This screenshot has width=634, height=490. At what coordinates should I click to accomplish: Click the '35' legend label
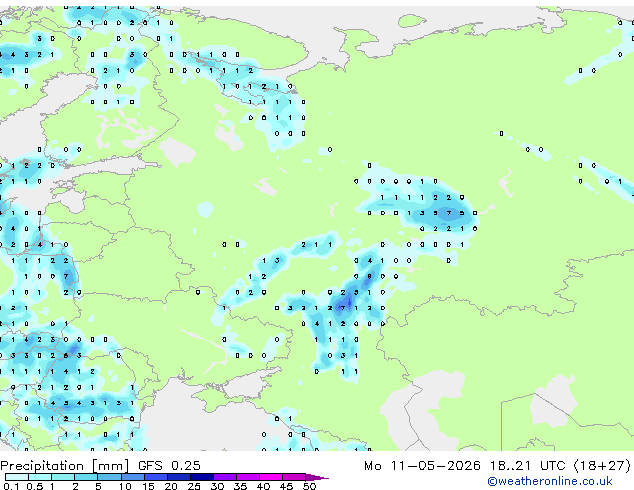pos(240,486)
